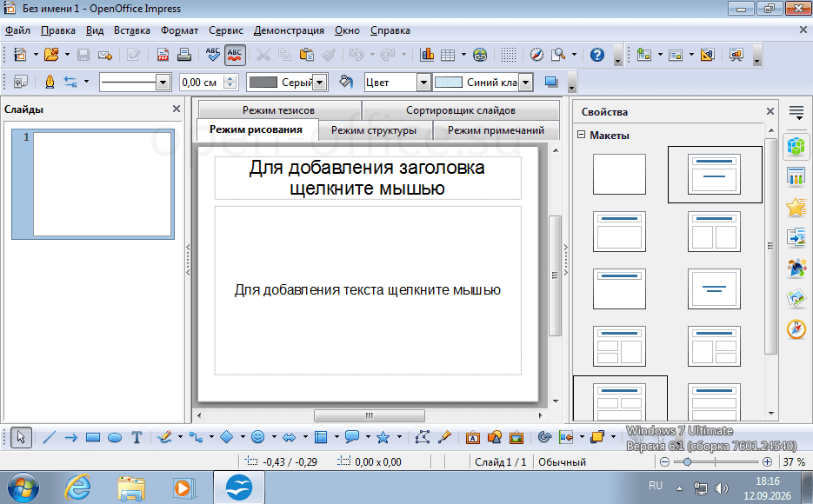Select the Text T tool
The height and width of the screenshot is (504, 813).
click(137, 438)
